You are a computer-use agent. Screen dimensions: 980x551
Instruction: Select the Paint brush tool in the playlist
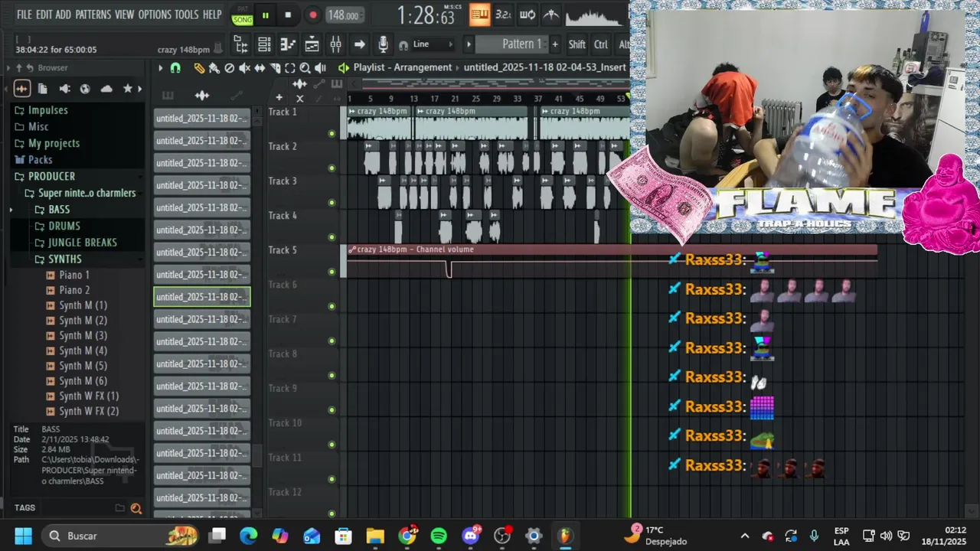pos(214,68)
